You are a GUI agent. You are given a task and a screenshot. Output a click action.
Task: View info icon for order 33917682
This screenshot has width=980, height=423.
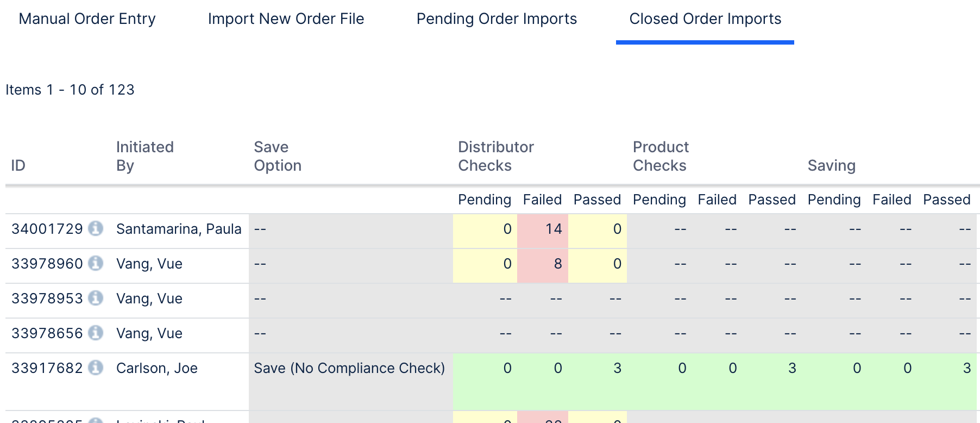96,368
